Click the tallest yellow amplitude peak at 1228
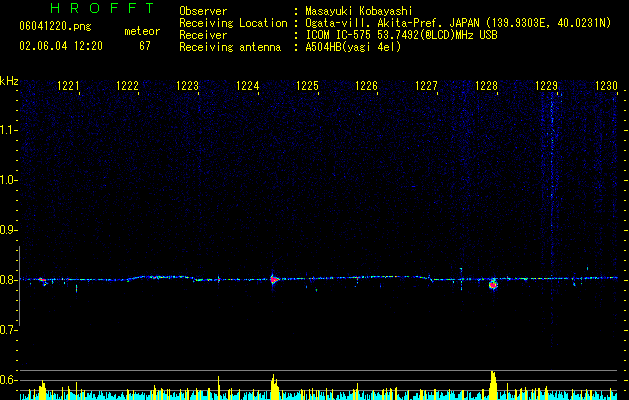This screenshot has height=400, width=629. tap(493, 385)
